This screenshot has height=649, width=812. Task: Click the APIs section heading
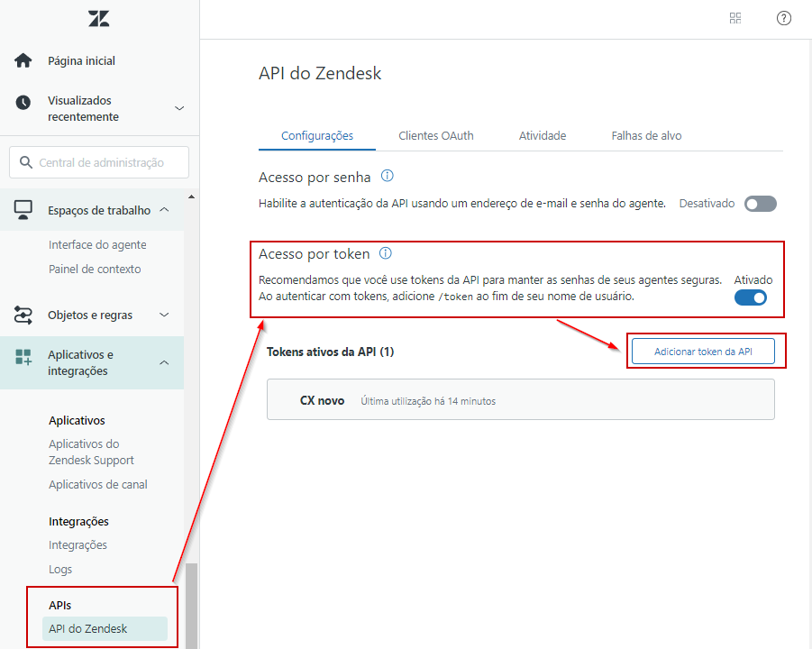[x=60, y=605]
